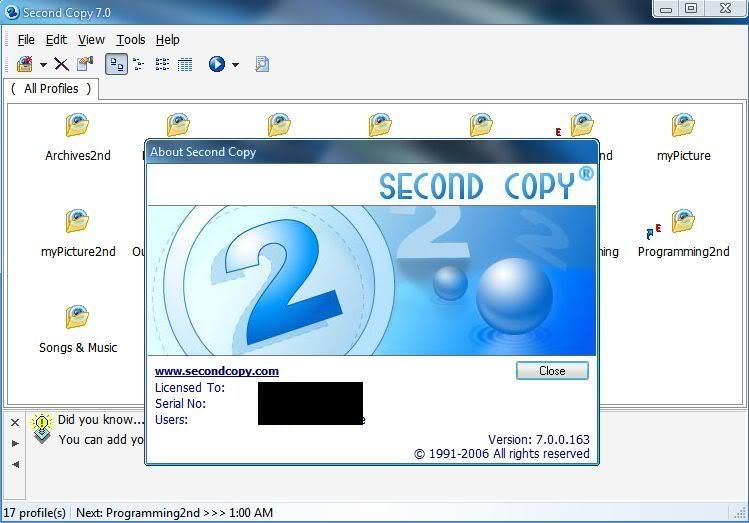This screenshot has height=523, width=749.
Task: Select the All Profiles tab
Action: click(x=51, y=89)
